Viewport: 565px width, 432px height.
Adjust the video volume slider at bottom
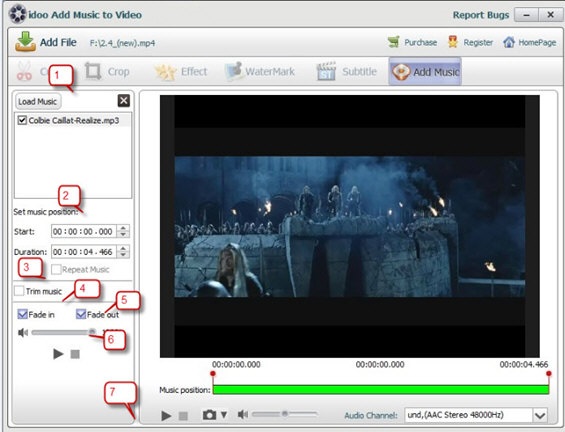tap(285, 414)
